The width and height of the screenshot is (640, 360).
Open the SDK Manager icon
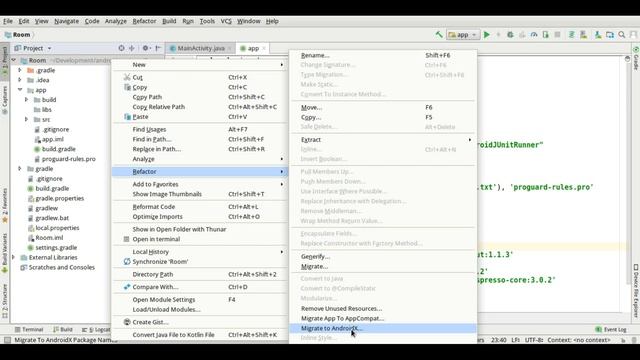tap(598, 35)
